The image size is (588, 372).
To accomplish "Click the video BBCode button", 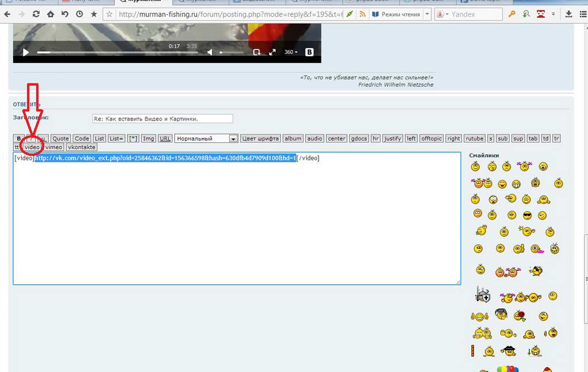I will click(x=32, y=148).
